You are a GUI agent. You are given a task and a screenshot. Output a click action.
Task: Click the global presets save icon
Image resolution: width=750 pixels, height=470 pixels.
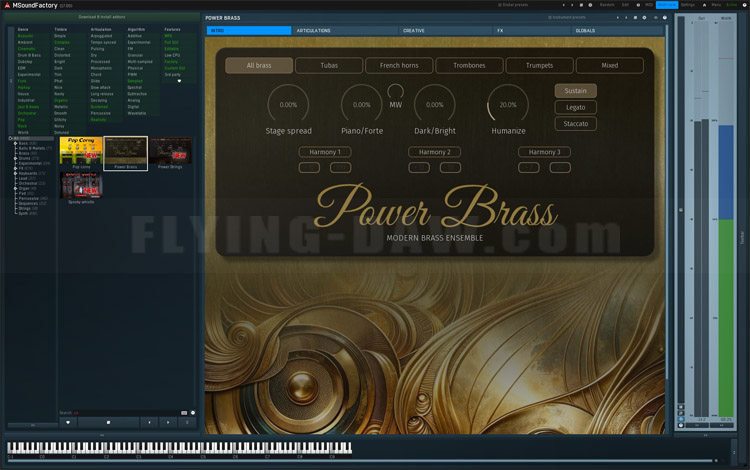pos(581,5)
